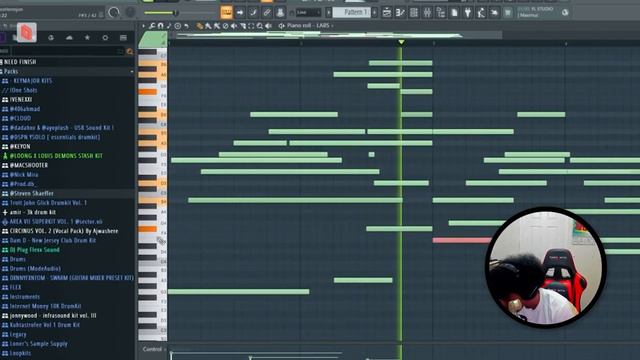The image size is (640, 360).
Task: Click the yellow playhead marker on timeline
Action: coord(401,42)
